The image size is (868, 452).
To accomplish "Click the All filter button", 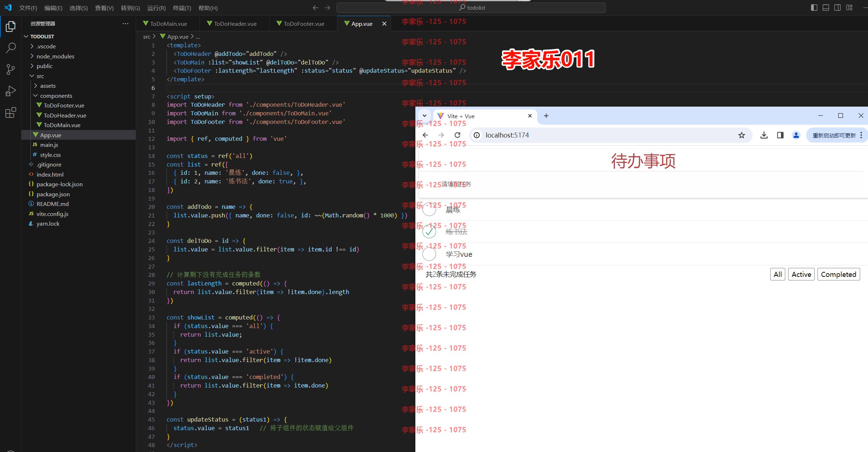I will tap(777, 274).
